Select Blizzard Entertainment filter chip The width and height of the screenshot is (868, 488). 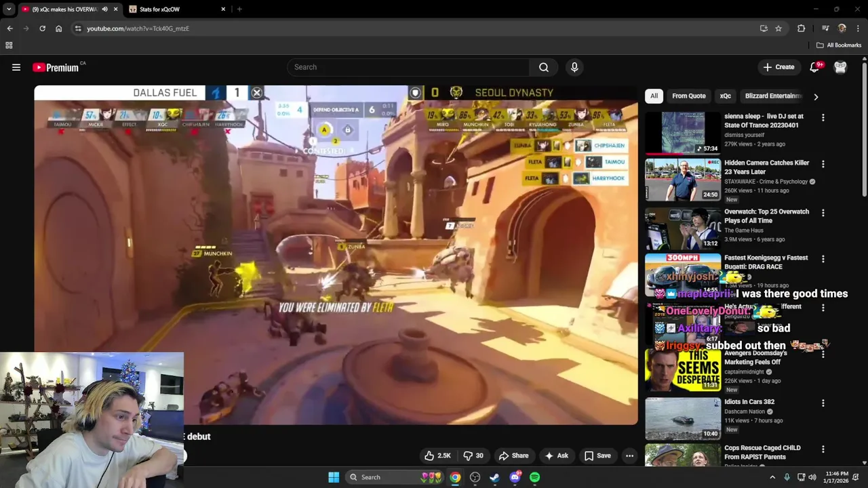tap(772, 96)
